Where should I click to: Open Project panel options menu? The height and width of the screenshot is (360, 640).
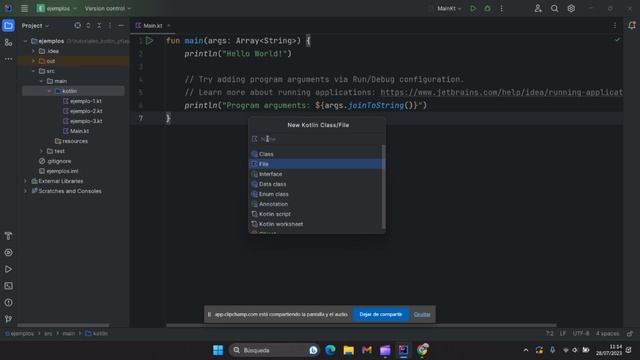pyautogui.click(x=110, y=25)
